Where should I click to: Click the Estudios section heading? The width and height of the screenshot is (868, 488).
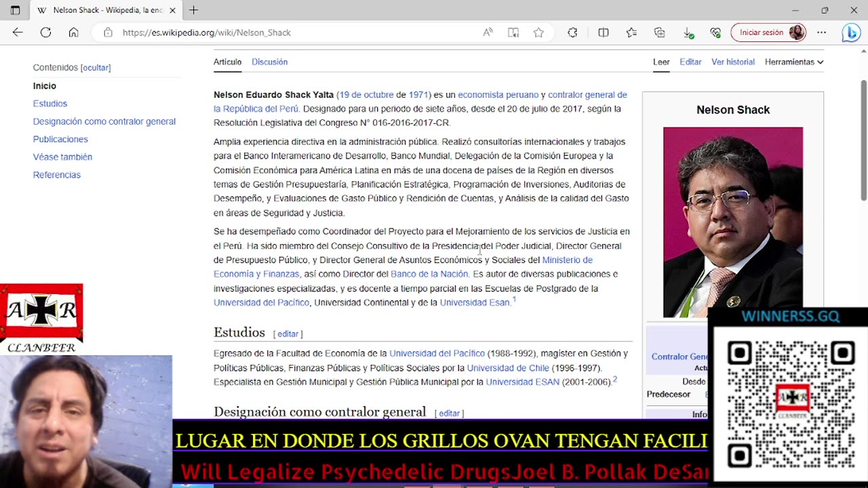[x=239, y=332]
